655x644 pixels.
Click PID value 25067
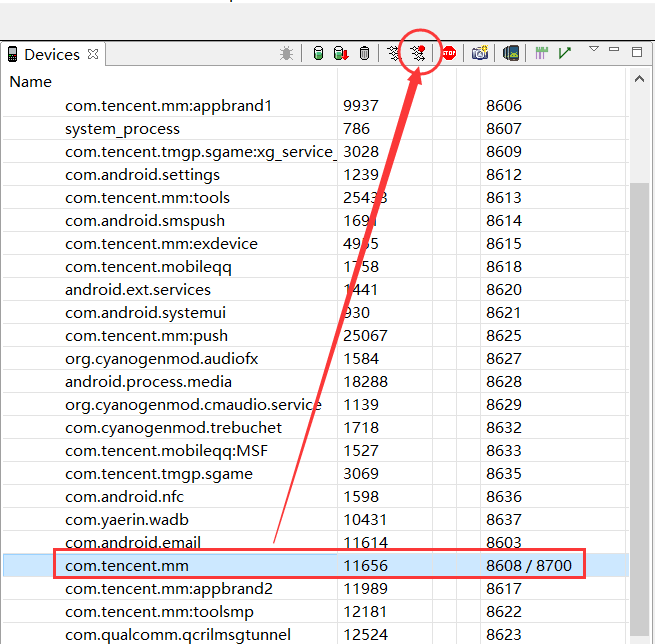366,335
